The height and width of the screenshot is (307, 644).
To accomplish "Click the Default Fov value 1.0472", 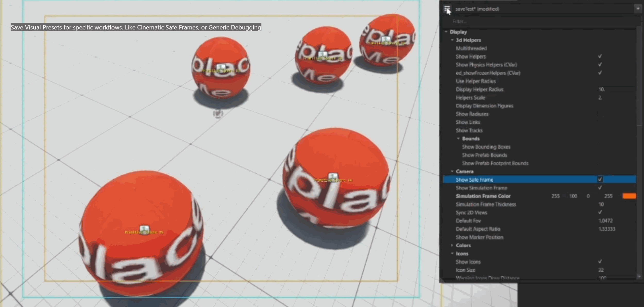I will 605,221.
